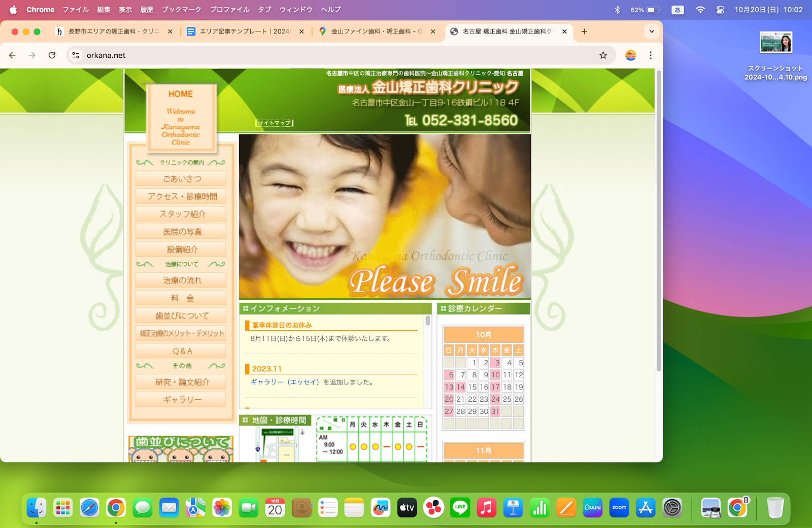Click the bookmark star icon in address bar
The width and height of the screenshot is (812, 528).
[603, 55]
